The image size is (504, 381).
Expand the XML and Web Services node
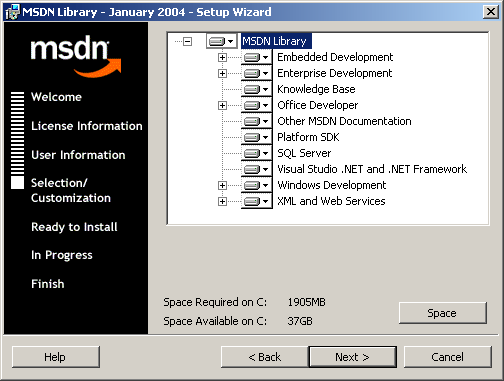click(222, 202)
